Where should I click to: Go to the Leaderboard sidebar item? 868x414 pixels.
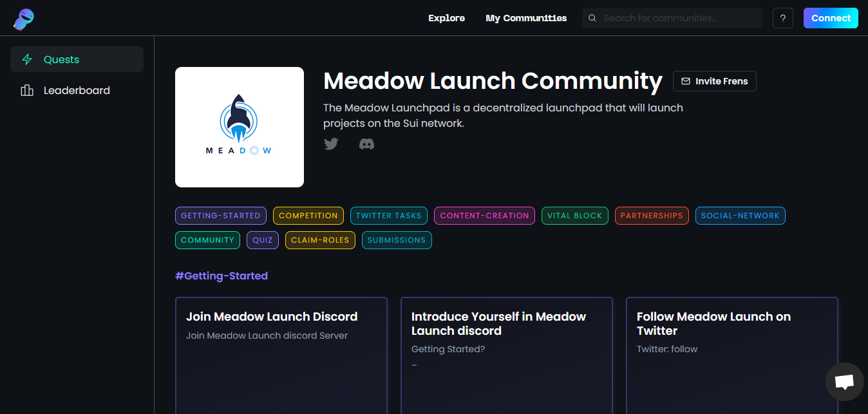77,90
